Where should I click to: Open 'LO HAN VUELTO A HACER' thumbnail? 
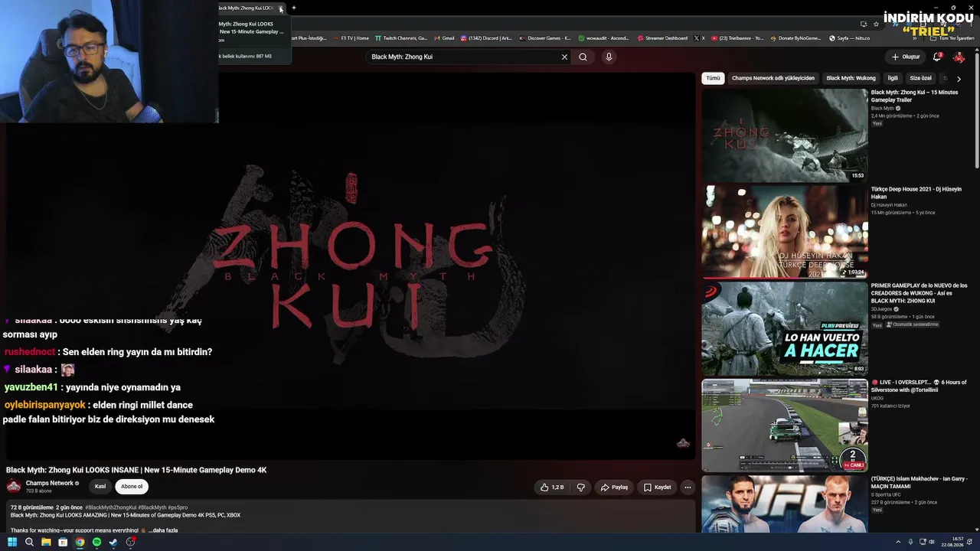tap(785, 328)
